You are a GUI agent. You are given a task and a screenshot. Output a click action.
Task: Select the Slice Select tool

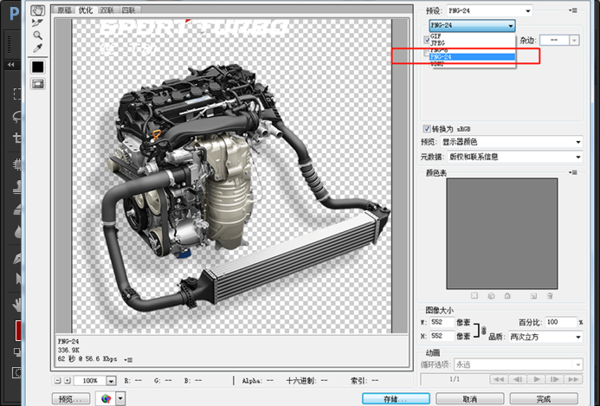38,21
